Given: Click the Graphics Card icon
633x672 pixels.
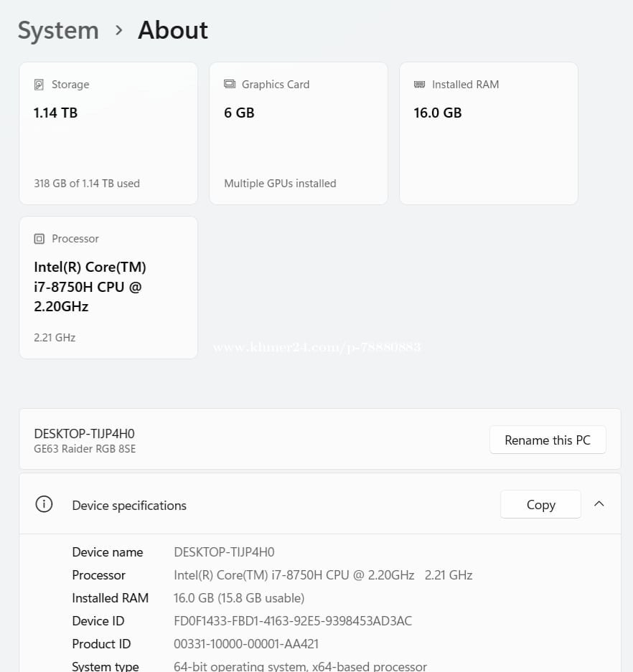Looking at the screenshot, I should click(230, 85).
